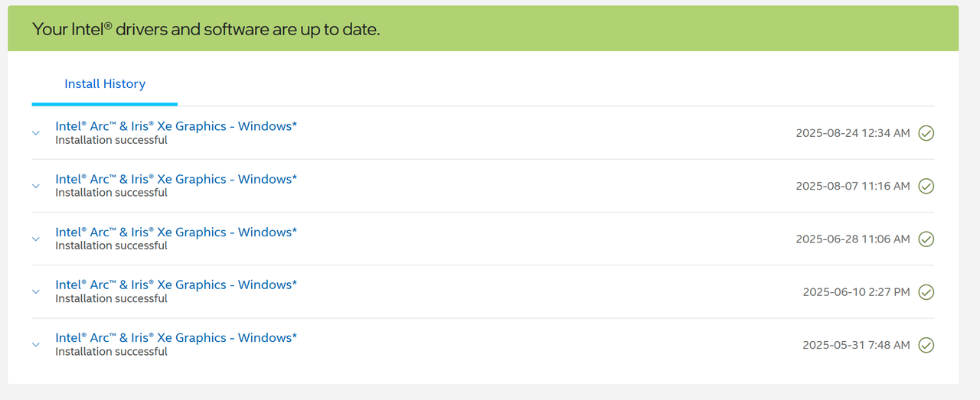Open Intel Arc & Iris Xe link dated 2025-08-24

pos(176,126)
